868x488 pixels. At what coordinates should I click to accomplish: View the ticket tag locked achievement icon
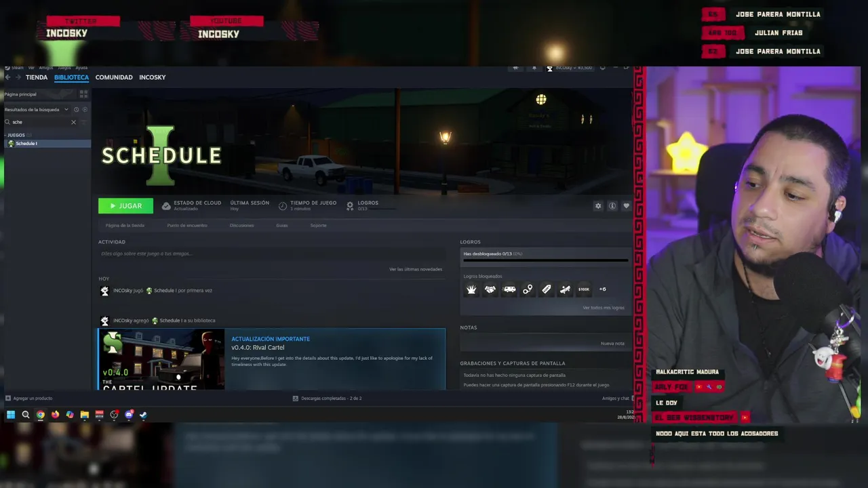pyautogui.click(x=547, y=289)
